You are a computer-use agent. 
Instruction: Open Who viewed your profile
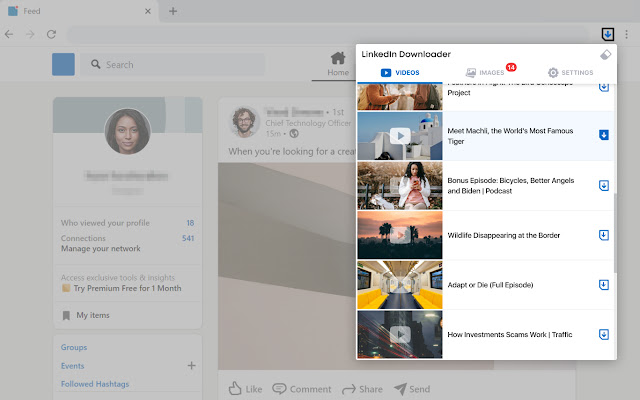pyautogui.click(x=105, y=223)
